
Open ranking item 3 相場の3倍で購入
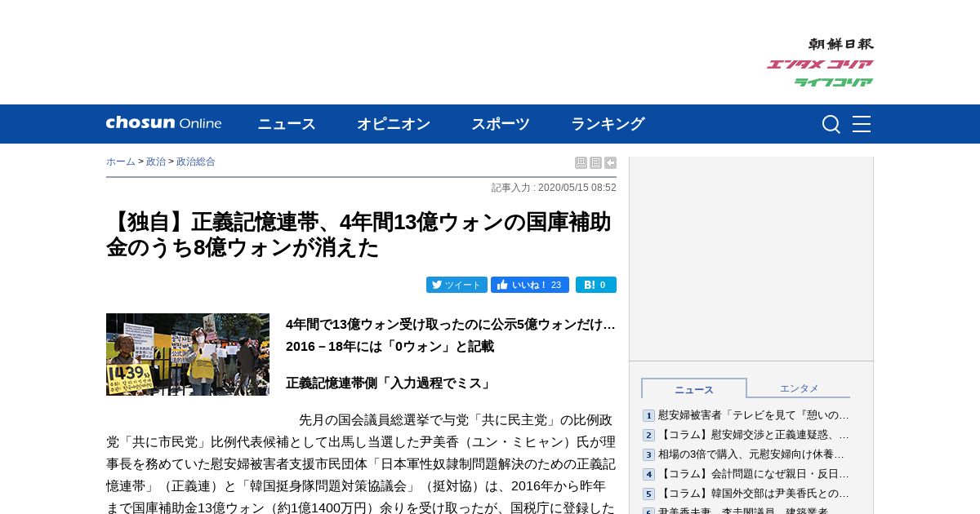751,454
